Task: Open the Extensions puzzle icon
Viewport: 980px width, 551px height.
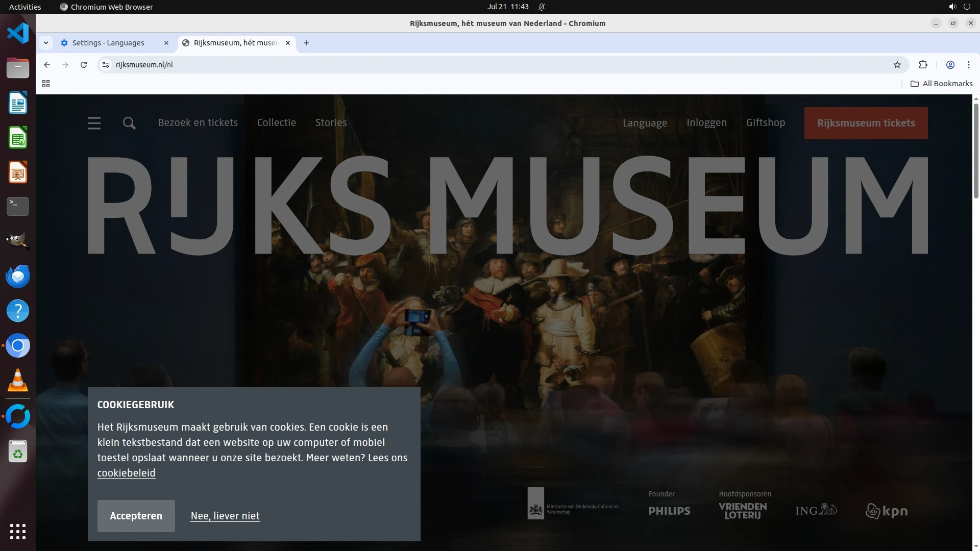Action: click(x=923, y=65)
